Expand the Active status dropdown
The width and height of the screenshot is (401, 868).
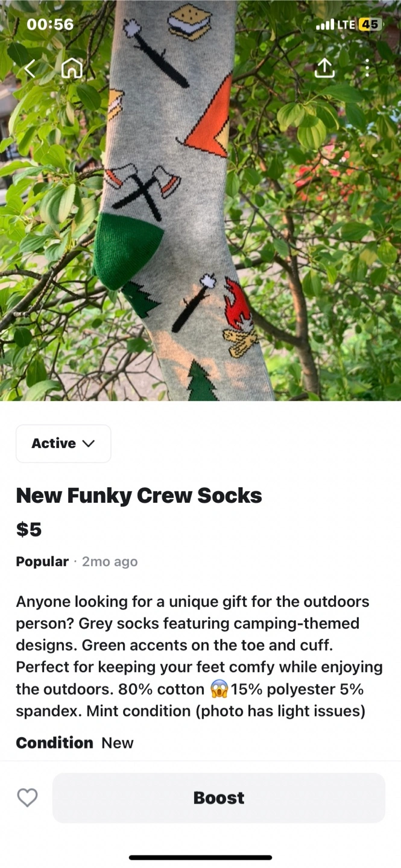tap(63, 444)
